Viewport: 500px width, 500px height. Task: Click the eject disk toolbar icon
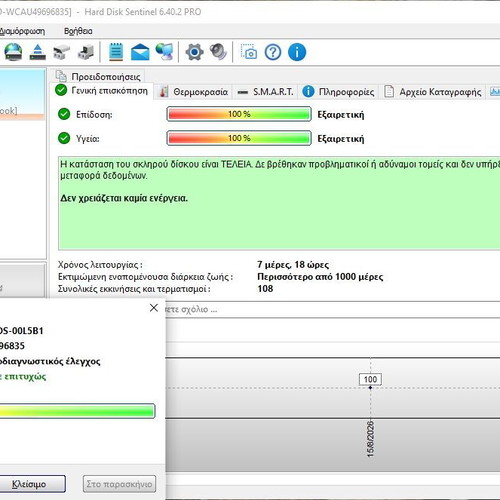pos(38,52)
